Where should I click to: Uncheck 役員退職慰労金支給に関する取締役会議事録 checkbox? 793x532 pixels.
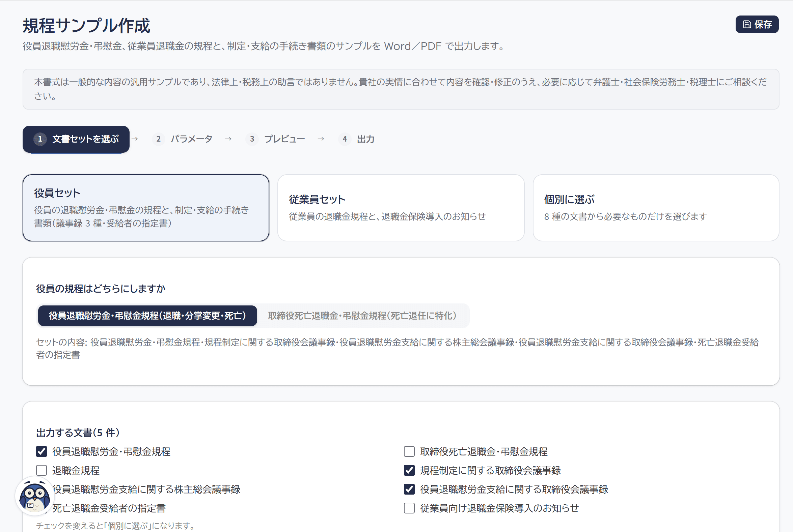pos(409,489)
